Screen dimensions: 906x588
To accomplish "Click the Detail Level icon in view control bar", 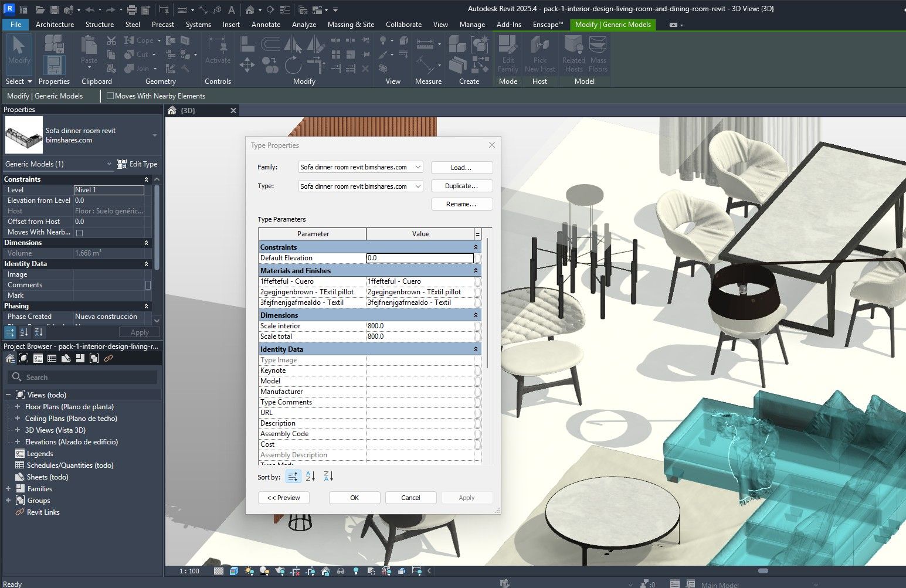I will tap(219, 571).
